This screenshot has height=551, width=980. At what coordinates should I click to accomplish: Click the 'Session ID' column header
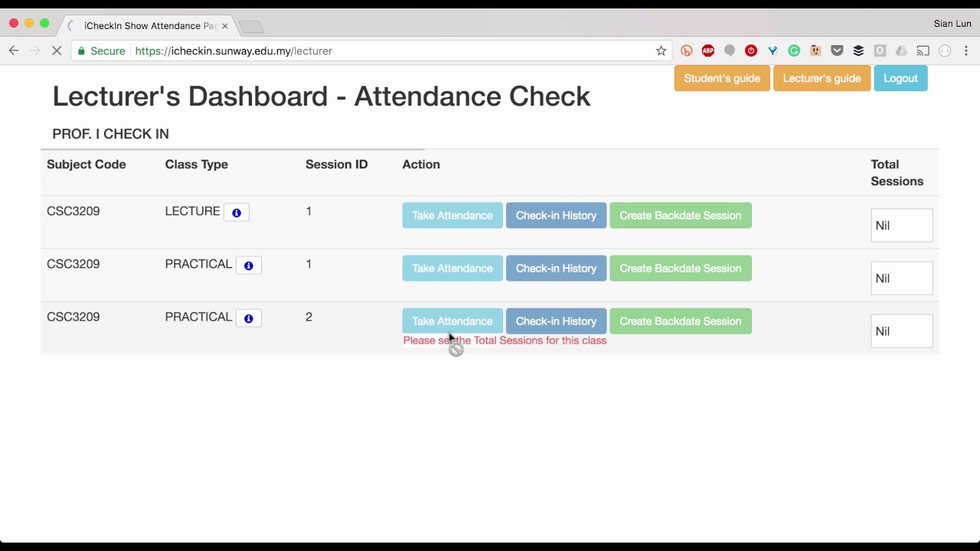click(x=337, y=165)
